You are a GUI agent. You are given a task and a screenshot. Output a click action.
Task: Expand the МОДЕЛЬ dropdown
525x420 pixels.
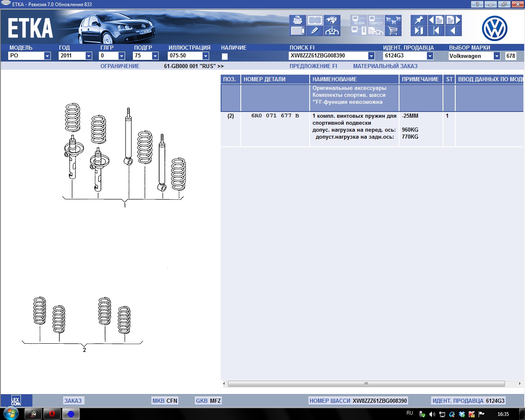click(x=47, y=56)
